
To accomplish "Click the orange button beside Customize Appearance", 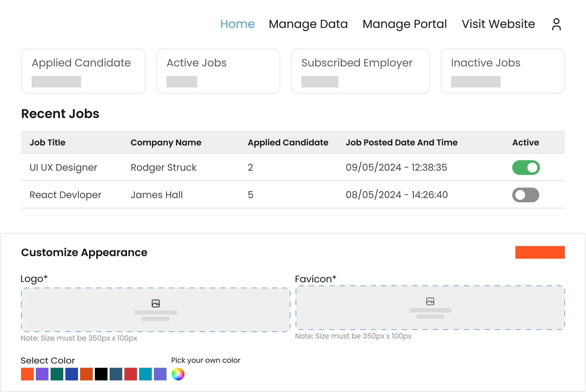I will coord(540,252).
